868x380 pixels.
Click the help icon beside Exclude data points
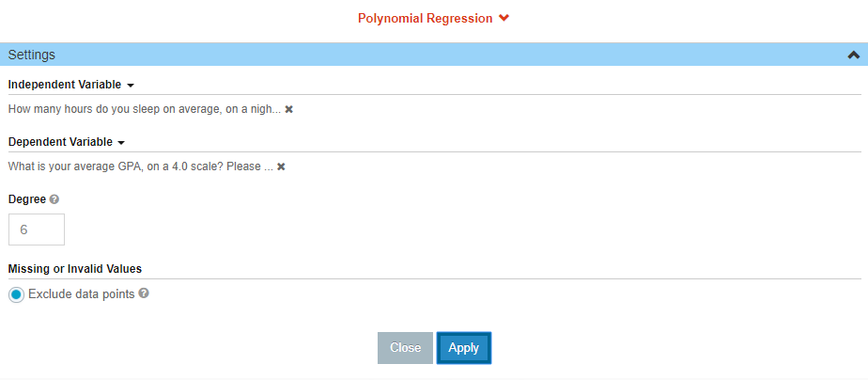point(144,293)
